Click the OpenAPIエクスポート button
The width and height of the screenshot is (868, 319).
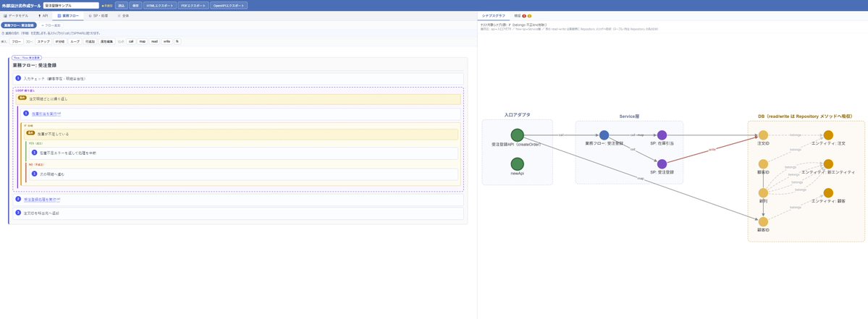(229, 6)
